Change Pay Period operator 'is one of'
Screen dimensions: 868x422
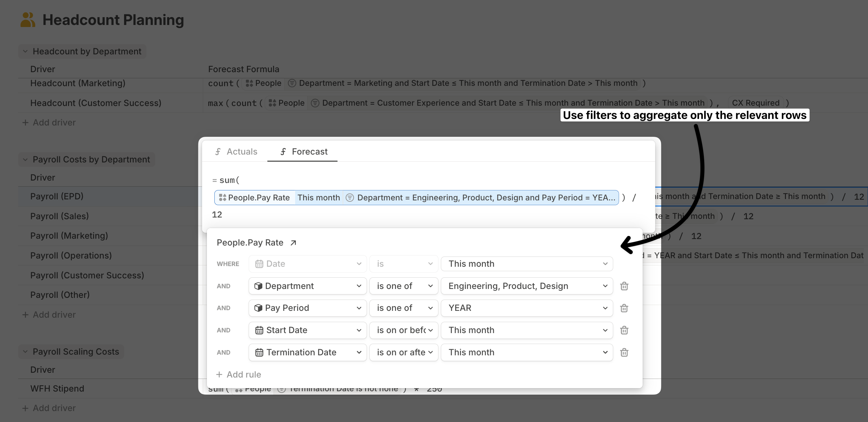tap(404, 308)
